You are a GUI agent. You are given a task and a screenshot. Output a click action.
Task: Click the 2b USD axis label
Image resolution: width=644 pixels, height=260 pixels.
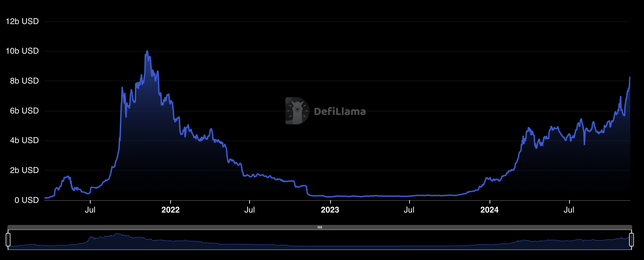pos(24,170)
